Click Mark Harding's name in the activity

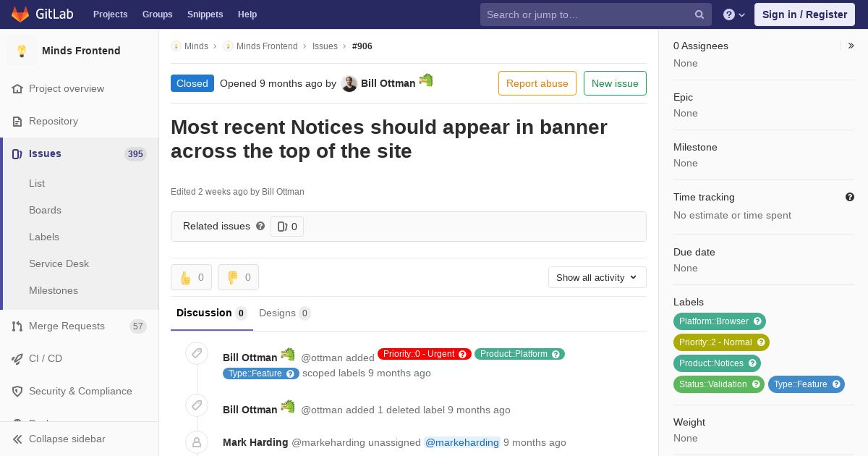(x=255, y=442)
